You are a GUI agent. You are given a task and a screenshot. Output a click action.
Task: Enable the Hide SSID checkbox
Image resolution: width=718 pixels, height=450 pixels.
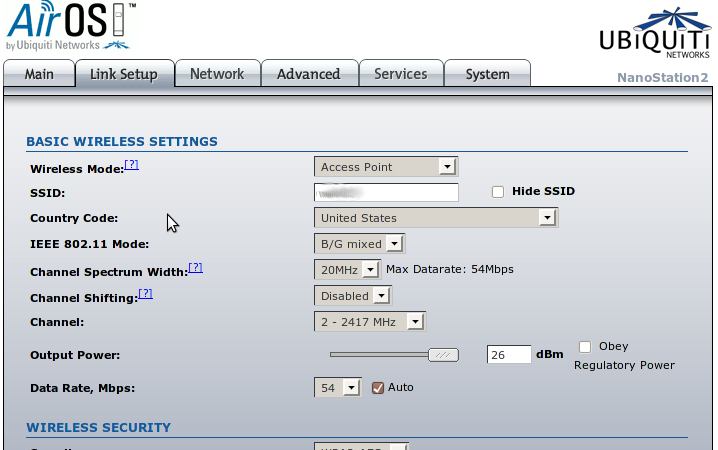(498, 192)
